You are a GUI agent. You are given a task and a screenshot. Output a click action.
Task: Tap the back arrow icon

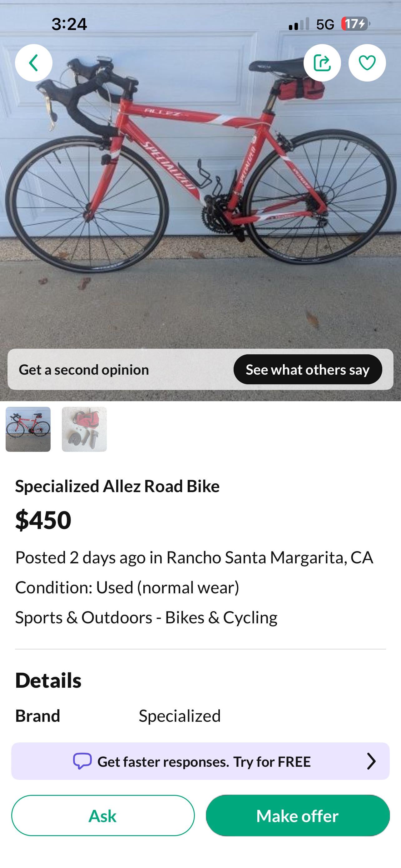tap(34, 63)
